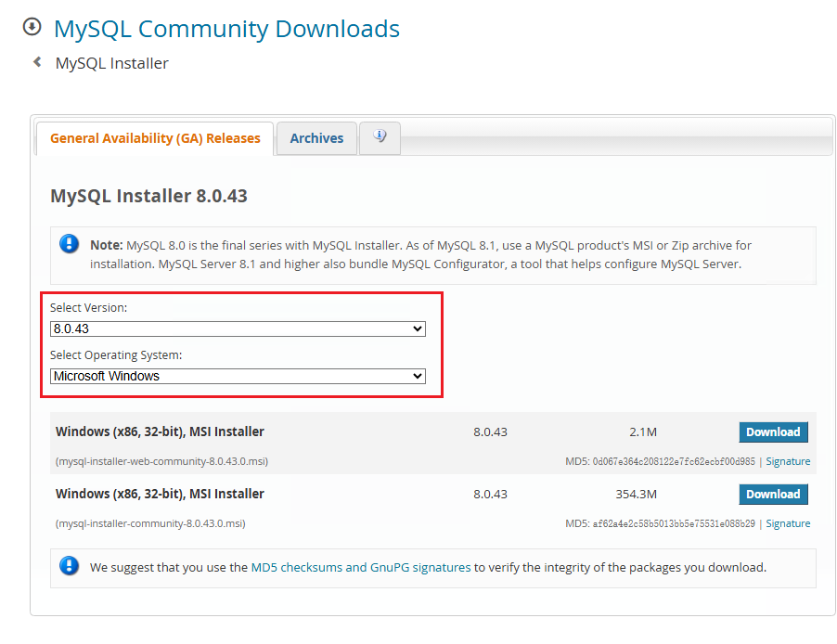Click the blue info icon near the MD5 suggestion
837x644 pixels.
pyautogui.click(x=68, y=565)
